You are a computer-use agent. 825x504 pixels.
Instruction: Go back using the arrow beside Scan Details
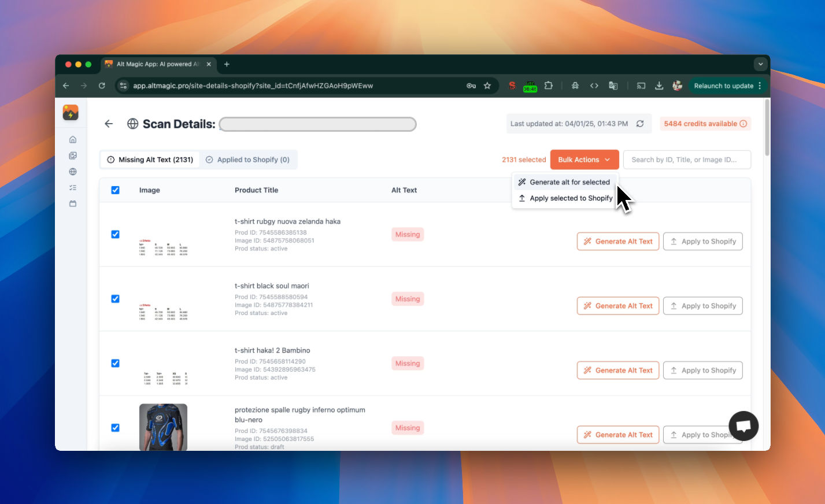pos(109,124)
